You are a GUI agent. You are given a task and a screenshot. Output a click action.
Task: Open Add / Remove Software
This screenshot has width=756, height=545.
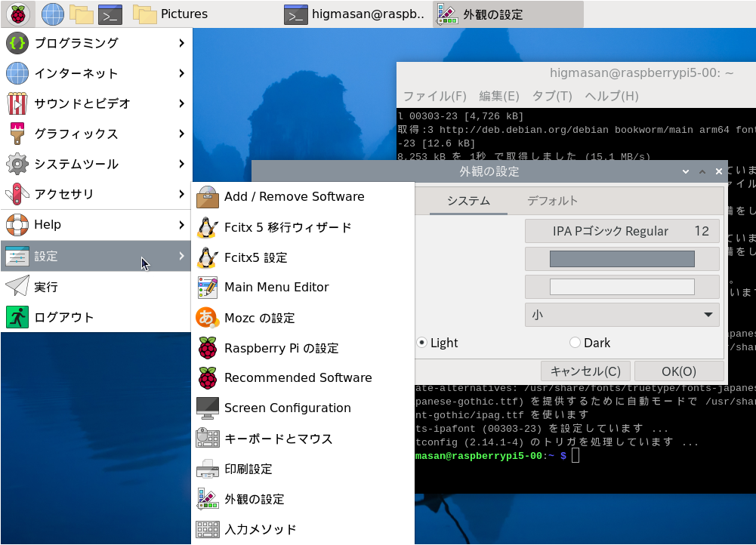294,197
